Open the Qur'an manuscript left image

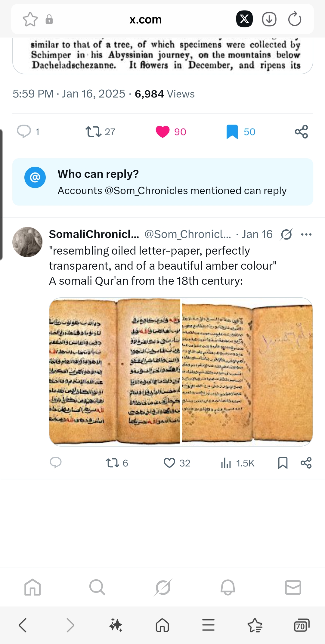[x=115, y=371]
